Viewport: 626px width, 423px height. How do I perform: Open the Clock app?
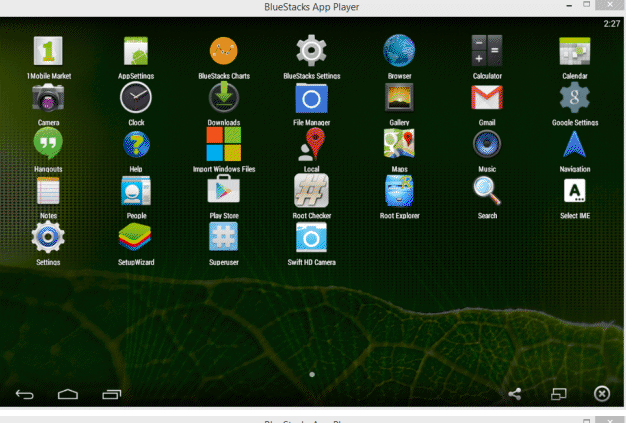pos(136,97)
